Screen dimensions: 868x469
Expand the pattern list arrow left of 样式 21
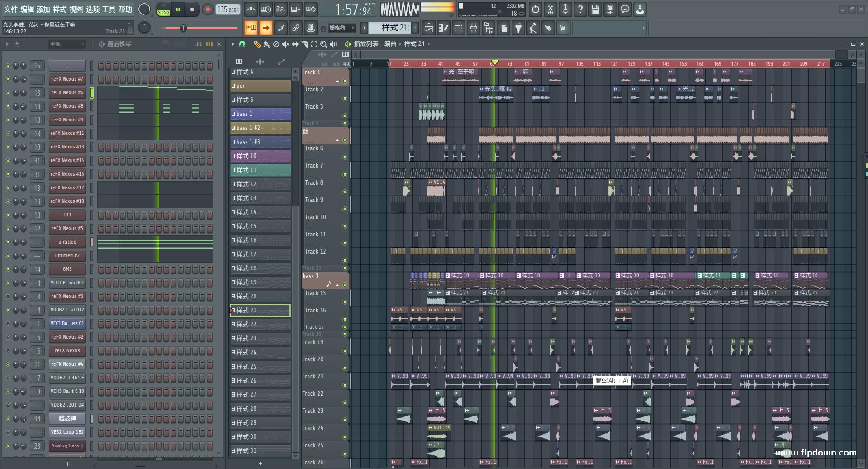pos(364,28)
